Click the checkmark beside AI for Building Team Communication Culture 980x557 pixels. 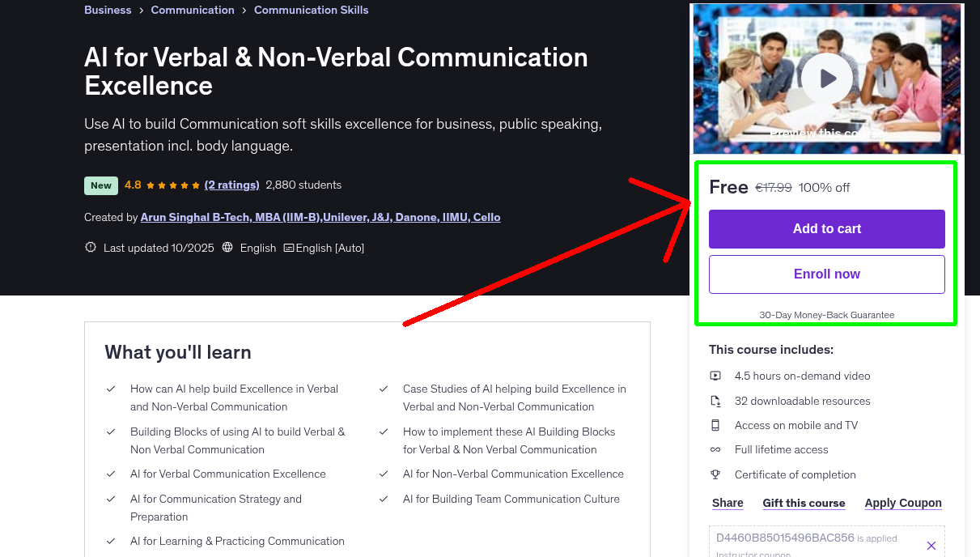click(x=384, y=499)
